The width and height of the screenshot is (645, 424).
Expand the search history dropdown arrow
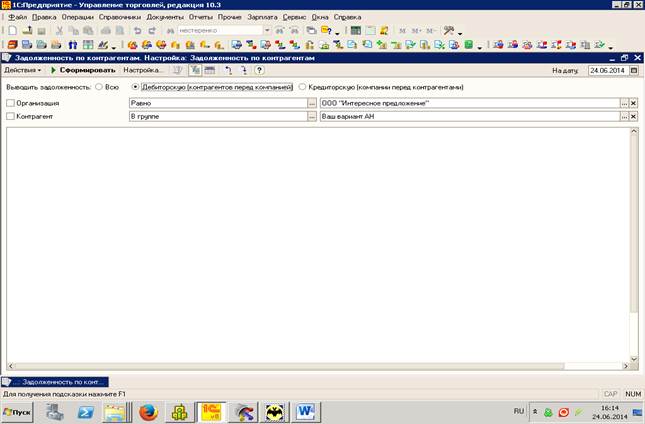[x=267, y=30]
